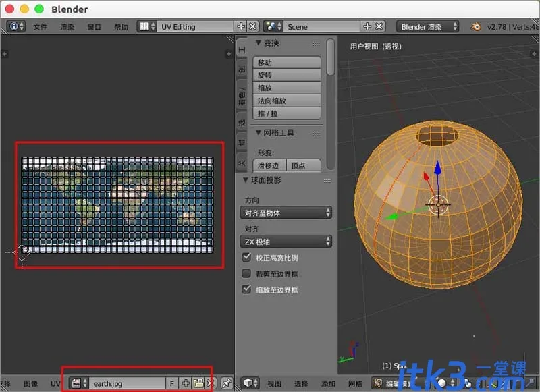This screenshot has height=392, width=540.
Task: Toggle fake user F button for earth.jpg
Action: coord(172,383)
